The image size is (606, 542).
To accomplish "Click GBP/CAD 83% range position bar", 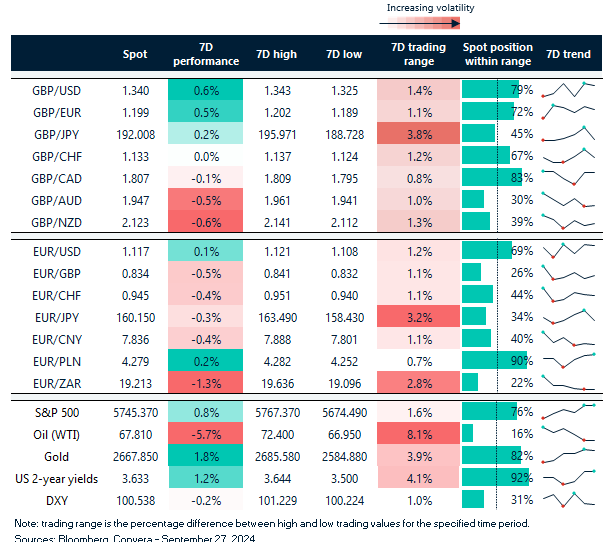I will pos(492,177).
